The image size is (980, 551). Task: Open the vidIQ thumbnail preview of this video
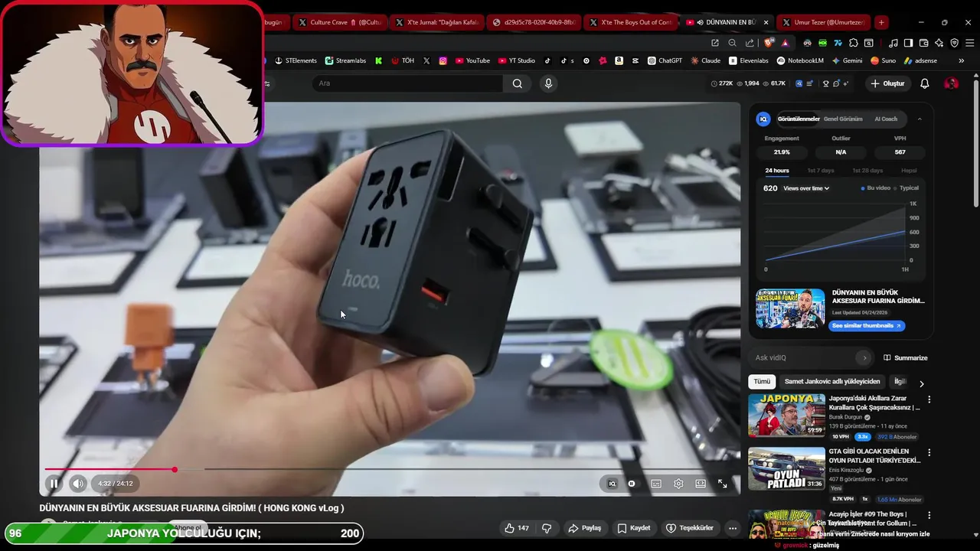coord(790,308)
